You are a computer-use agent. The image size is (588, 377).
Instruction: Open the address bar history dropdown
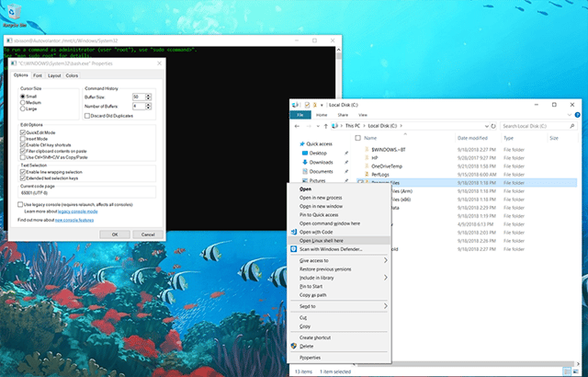tap(486, 126)
